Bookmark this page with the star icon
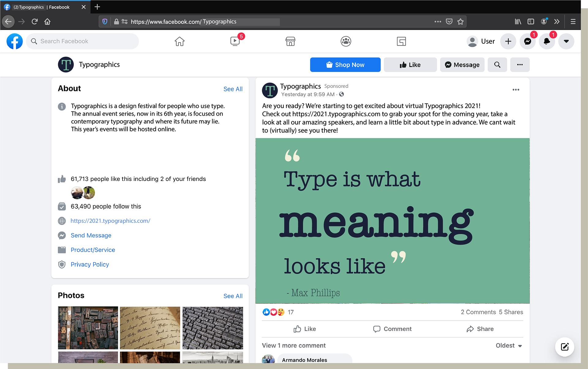588x369 pixels. point(460,21)
